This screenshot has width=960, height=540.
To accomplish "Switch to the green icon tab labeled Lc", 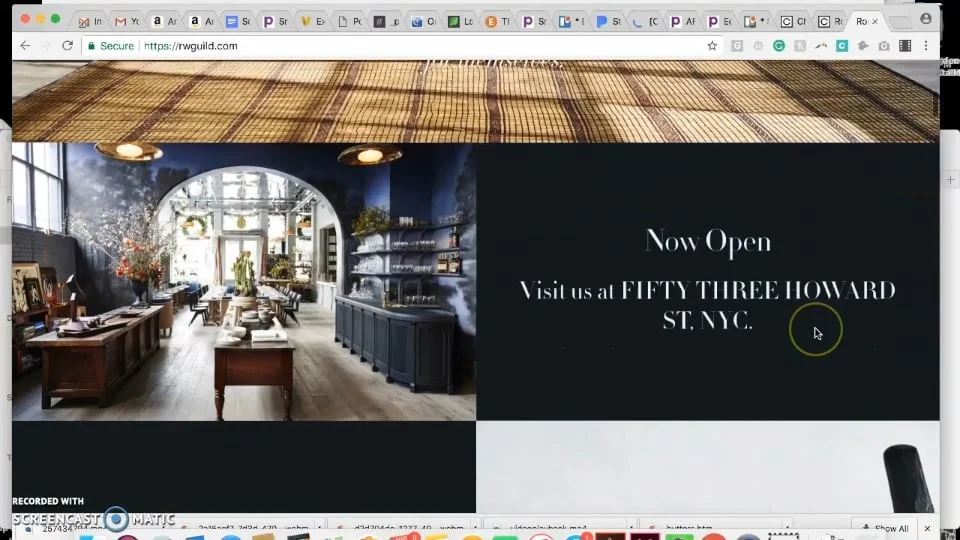I will (x=460, y=21).
